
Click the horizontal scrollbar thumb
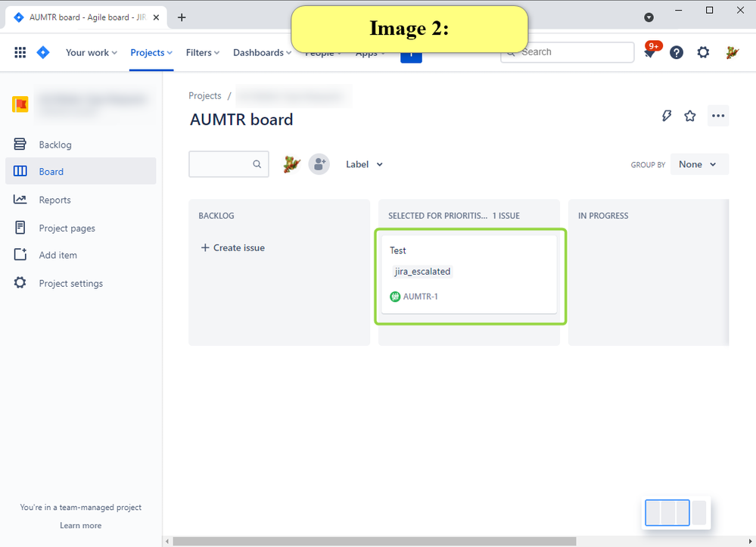click(375, 542)
